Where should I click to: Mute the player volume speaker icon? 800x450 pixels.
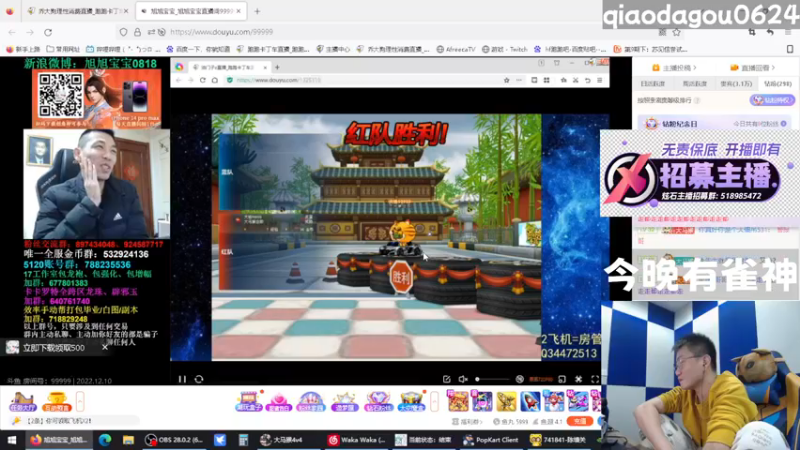(463, 379)
